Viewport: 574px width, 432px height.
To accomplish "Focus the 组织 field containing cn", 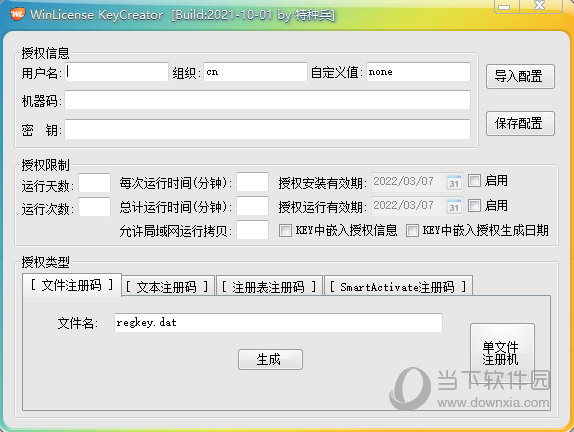I will point(255,72).
